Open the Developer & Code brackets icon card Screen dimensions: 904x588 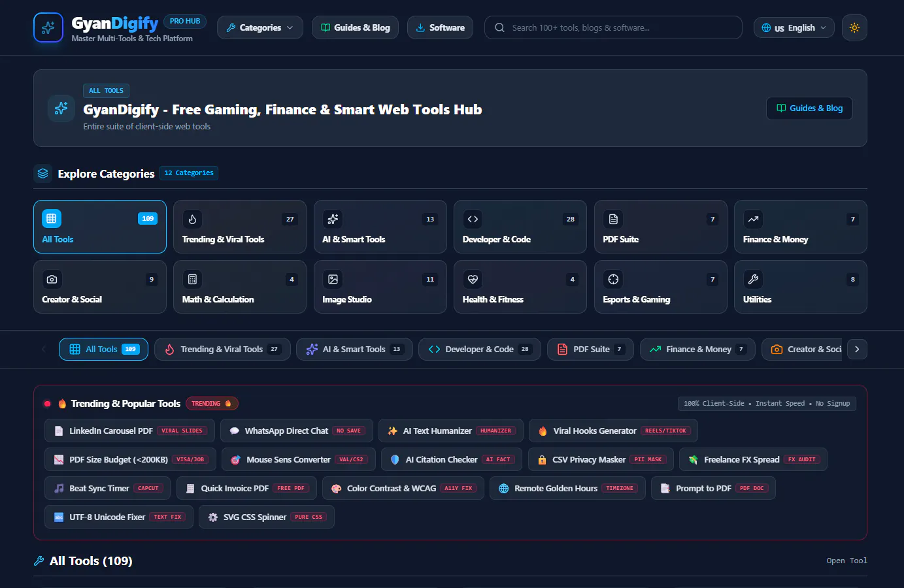[x=520, y=227]
